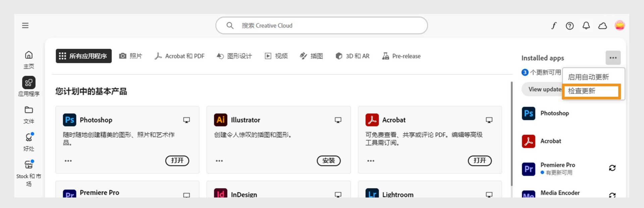The image size is (644, 208).
Task: Switch to Acrobat 和 PDF category
Action: (179, 56)
